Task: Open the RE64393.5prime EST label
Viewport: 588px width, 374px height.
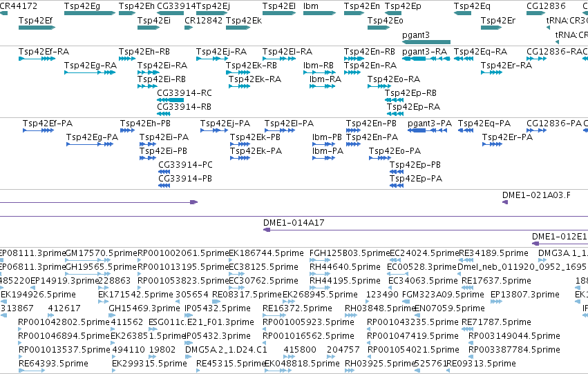Action: pos(54,364)
